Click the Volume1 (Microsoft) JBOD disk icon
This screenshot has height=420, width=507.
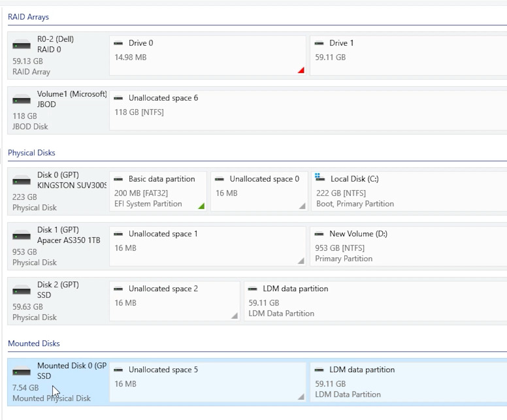22,100
